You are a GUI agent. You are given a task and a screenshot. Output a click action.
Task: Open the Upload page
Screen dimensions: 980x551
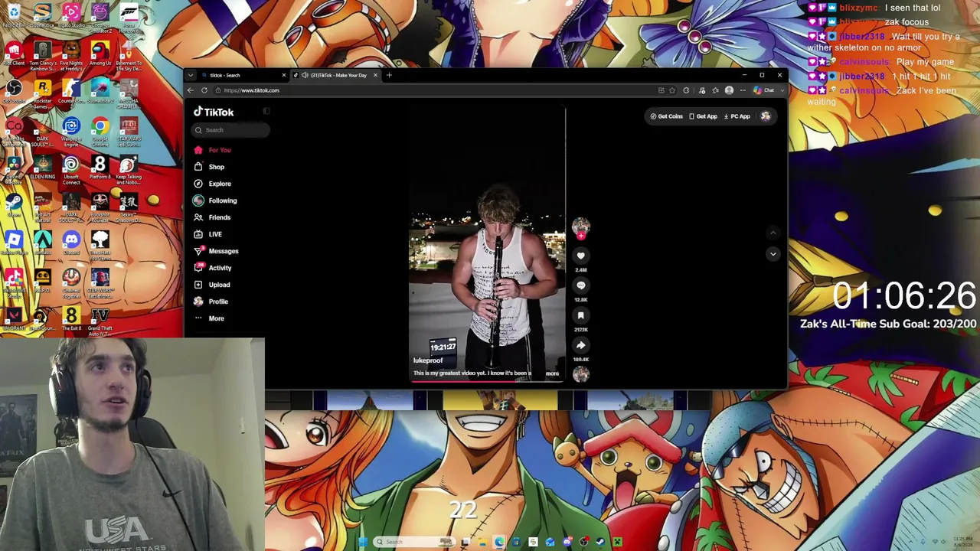pyautogui.click(x=212, y=285)
